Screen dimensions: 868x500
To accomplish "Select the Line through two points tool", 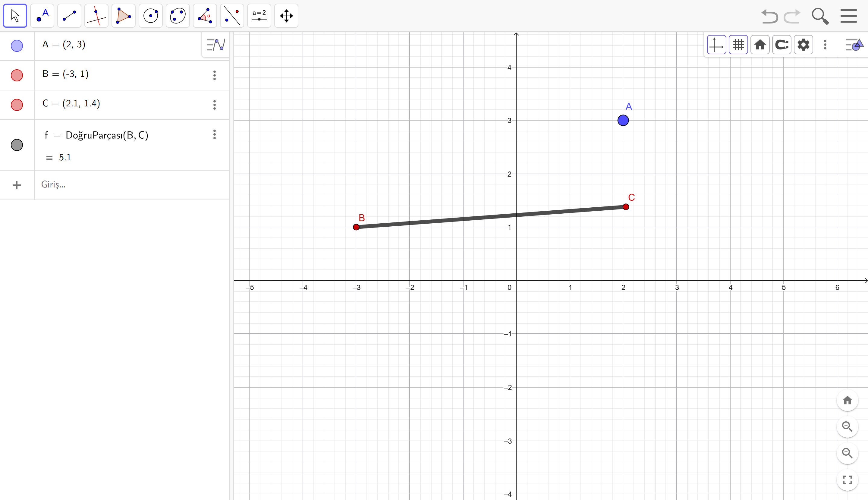I will pos(69,16).
